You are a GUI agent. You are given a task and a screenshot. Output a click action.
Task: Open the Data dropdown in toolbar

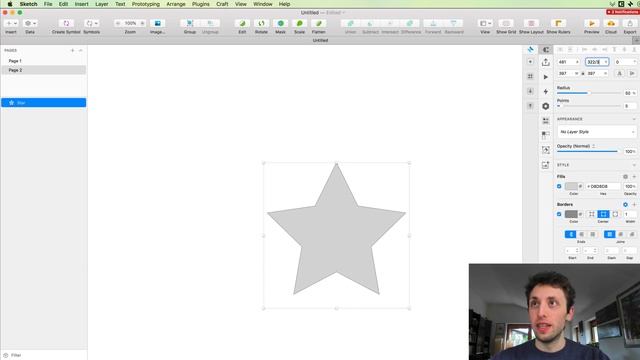pyautogui.click(x=30, y=24)
